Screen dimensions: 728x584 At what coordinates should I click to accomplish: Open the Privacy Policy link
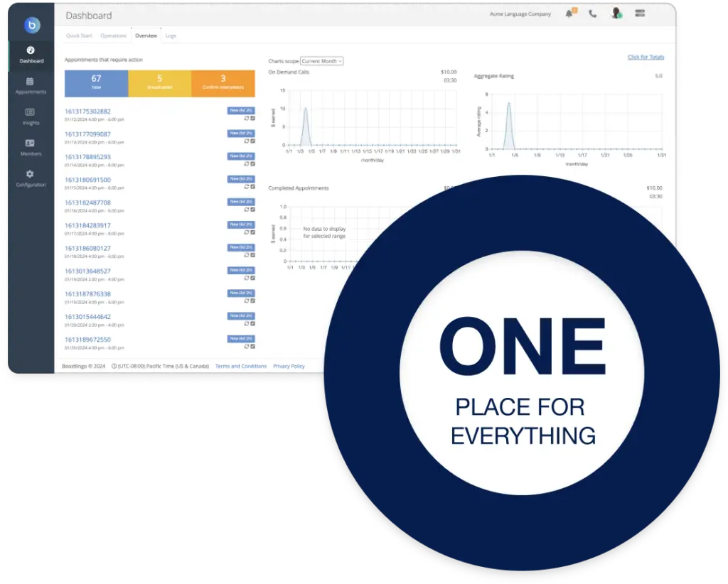[x=289, y=366]
